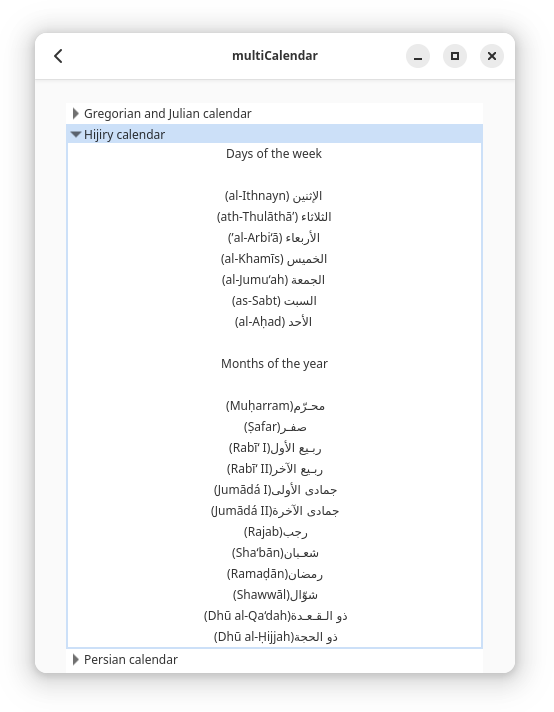This screenshot has width=554, height=712.
Task: Click the Ramaḍān month entry
Action: (275, 574)
